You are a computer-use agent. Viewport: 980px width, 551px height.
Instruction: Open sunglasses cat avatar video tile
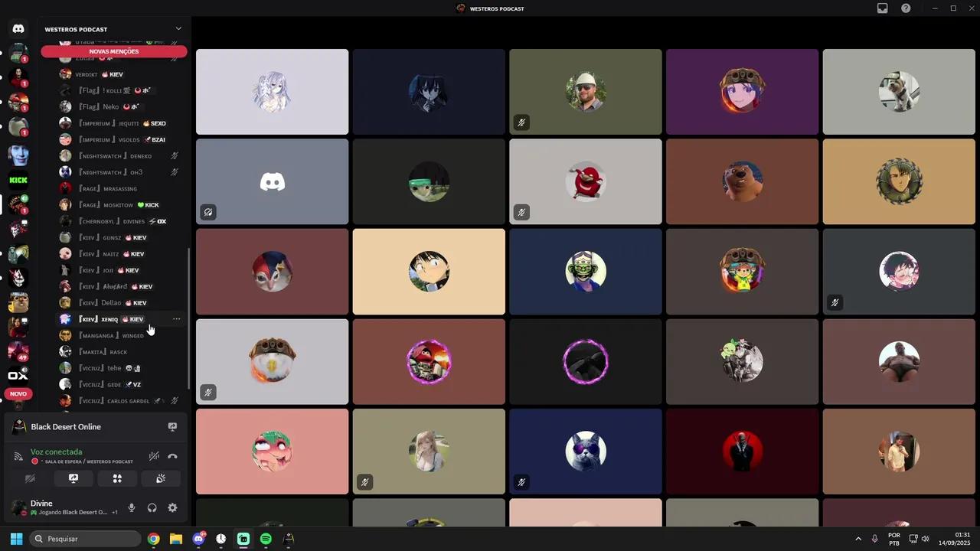[586, 452]
